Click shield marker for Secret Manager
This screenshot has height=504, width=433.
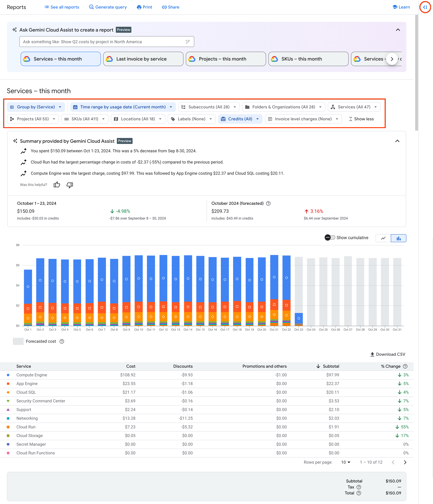point(8,444)
